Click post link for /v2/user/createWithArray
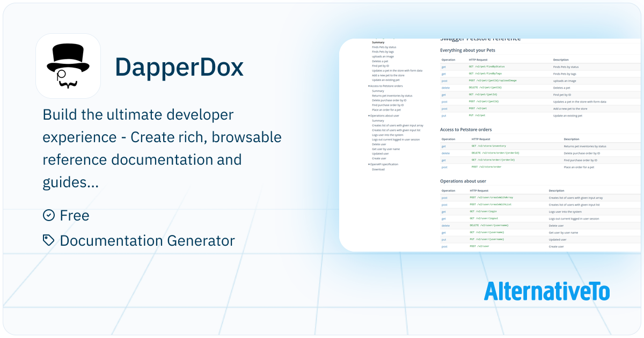644x338 pixels. 444,198
